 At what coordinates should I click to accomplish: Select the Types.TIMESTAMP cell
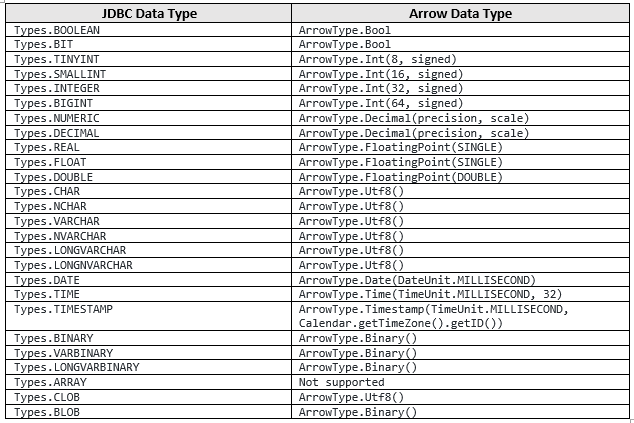64,309
